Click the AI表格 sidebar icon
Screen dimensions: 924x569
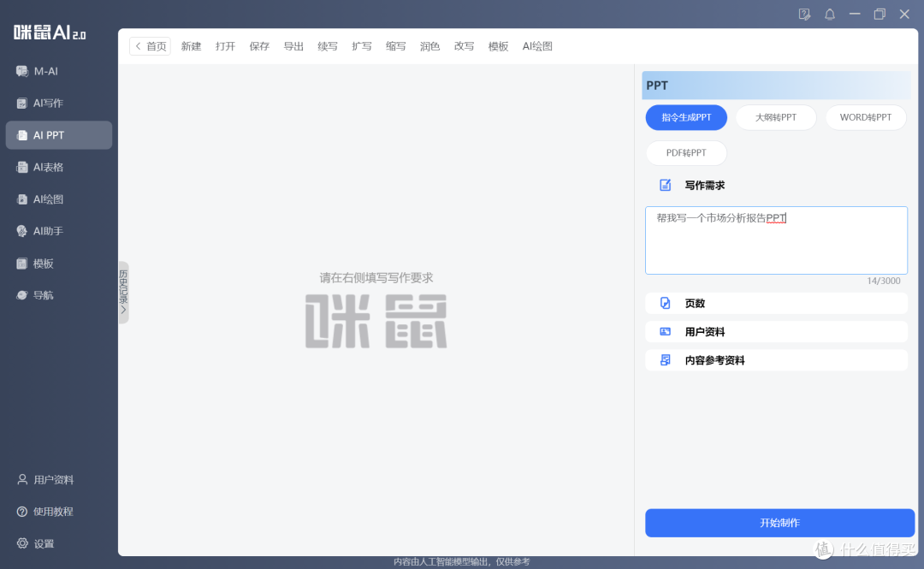(21, 167)
